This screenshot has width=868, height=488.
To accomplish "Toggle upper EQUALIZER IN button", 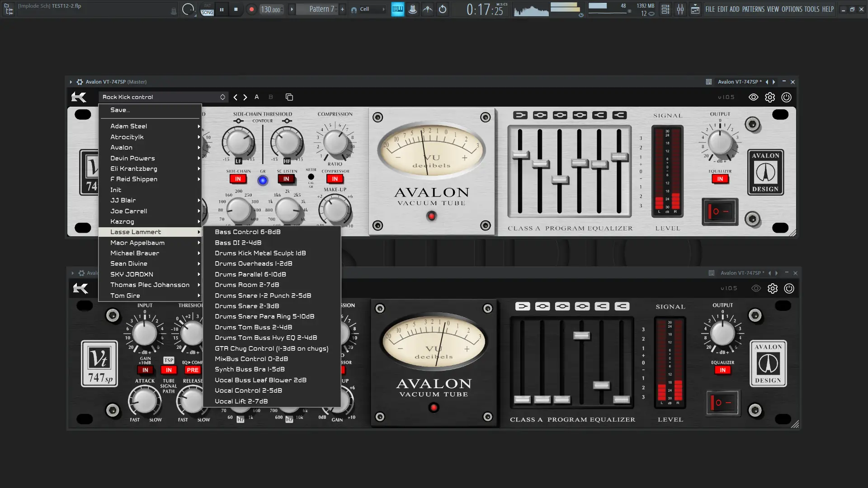I will [x=720, y=179].
